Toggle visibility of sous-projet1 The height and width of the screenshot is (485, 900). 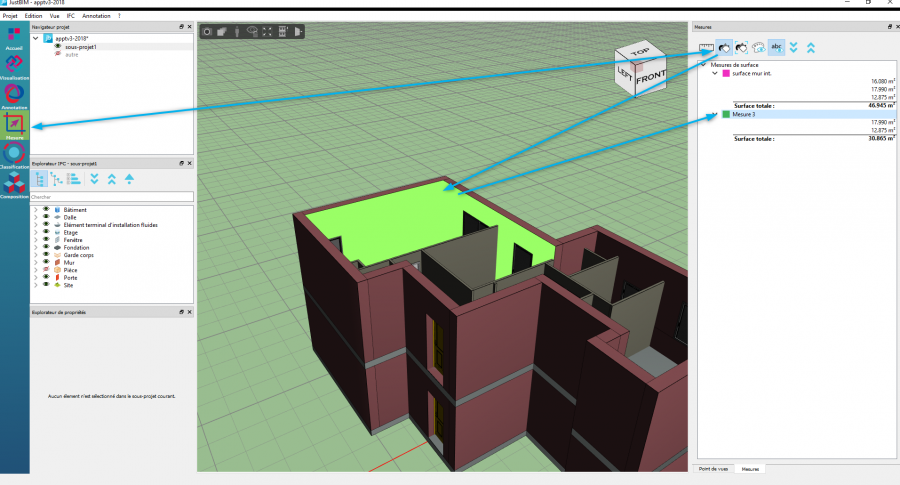pos(58,46)
